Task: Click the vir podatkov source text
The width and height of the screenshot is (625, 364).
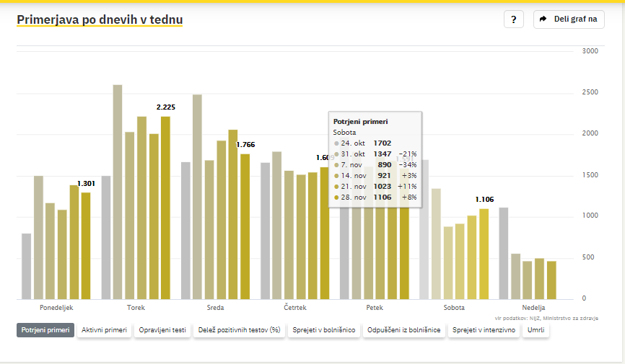Action: coord(546,318)
